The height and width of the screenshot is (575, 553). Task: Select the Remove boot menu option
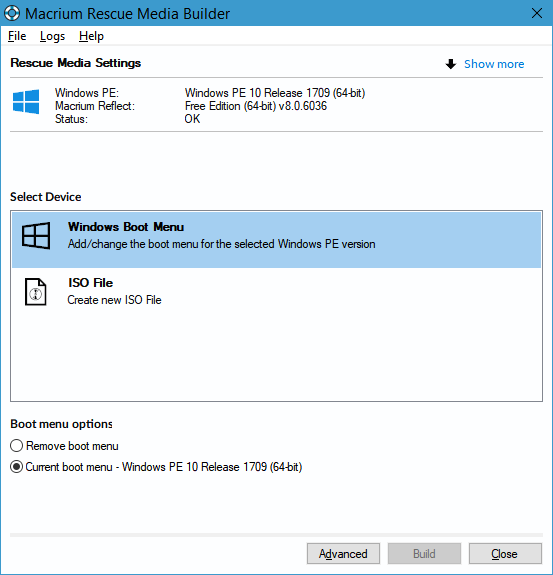click(65, 446)
